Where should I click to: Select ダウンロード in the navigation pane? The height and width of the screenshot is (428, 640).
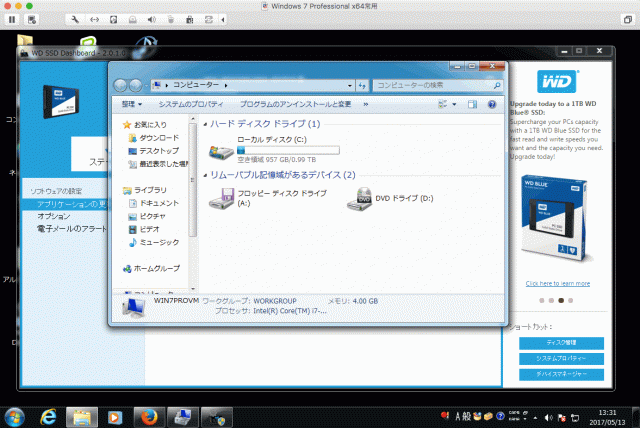point(158,137)
